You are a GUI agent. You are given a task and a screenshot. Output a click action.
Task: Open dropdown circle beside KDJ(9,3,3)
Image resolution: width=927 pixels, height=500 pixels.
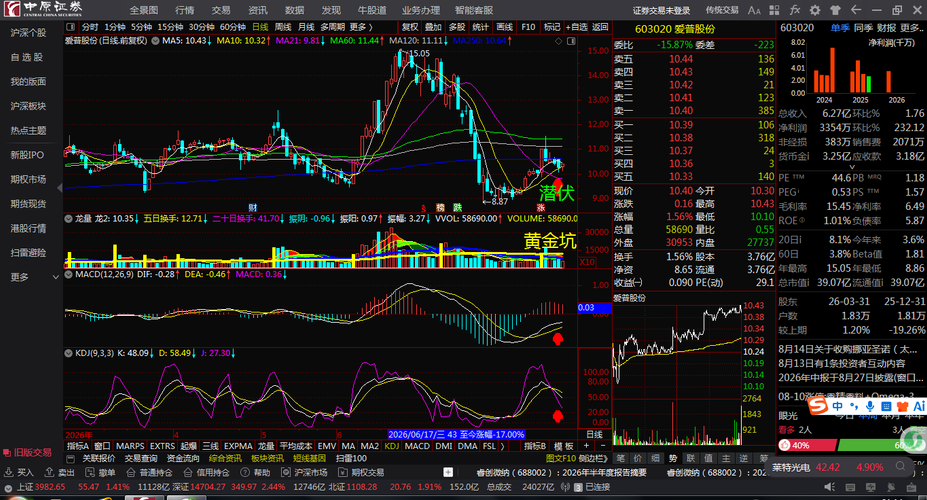(69, 353)
